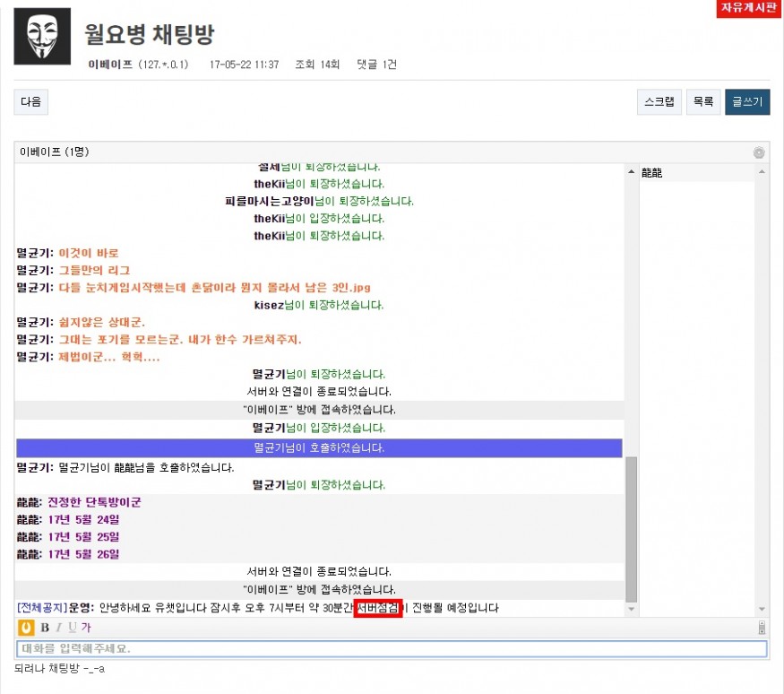The height and width of the screenshot is (694, 784).
Task: Open the 자유게시판 board tab
Action: pyautogui.click(x=749, y=8)
